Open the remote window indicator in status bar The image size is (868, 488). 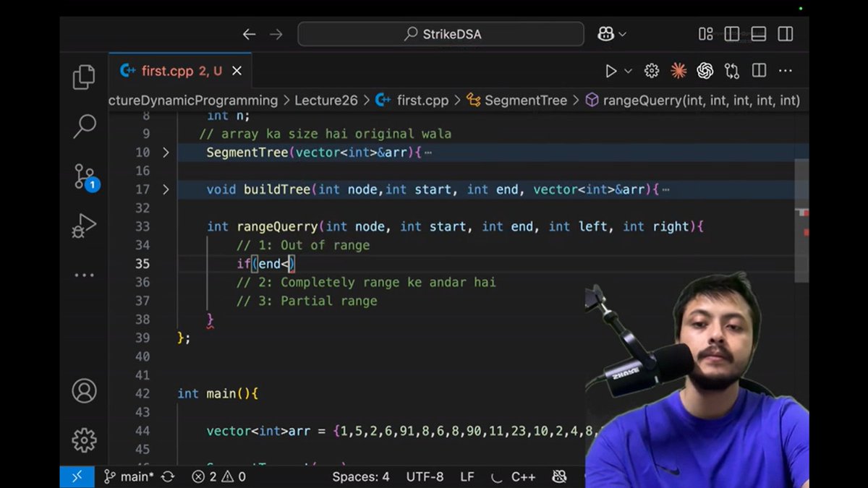[77, 476]
